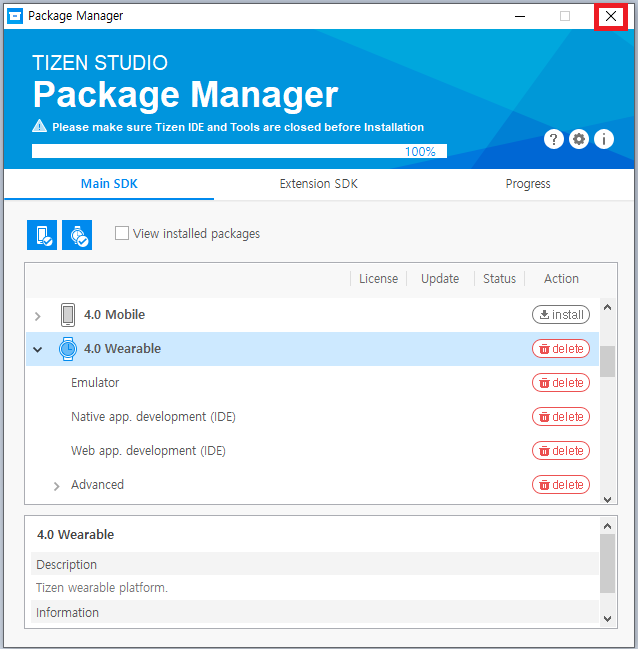Image resolution: width=638 pixels, height=649 pixels.
Task: Delete Native app. development (IDE)
Action: pos(561,417)
